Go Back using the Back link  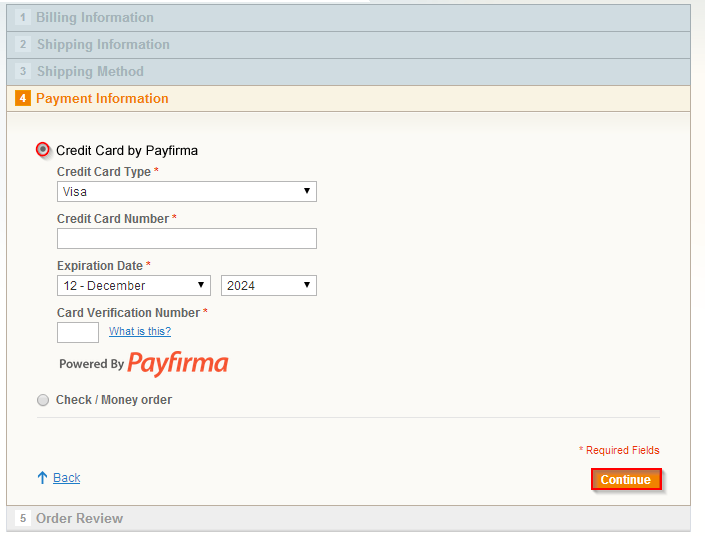67,478
